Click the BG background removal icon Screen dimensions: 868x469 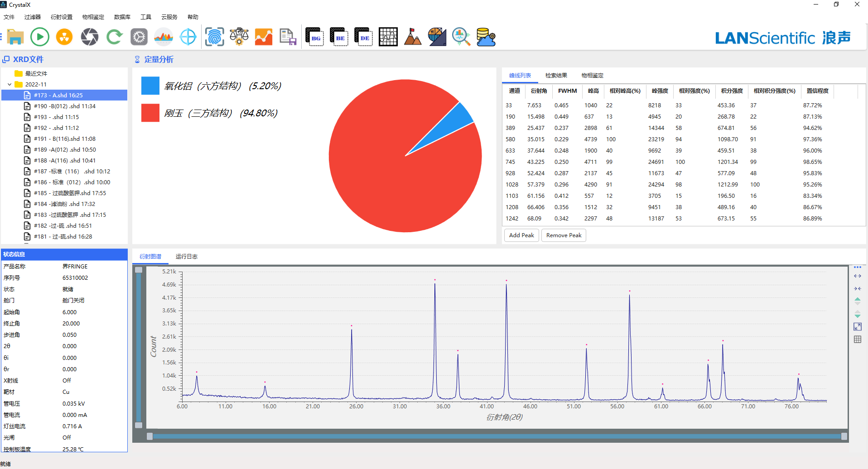[314, 37]
